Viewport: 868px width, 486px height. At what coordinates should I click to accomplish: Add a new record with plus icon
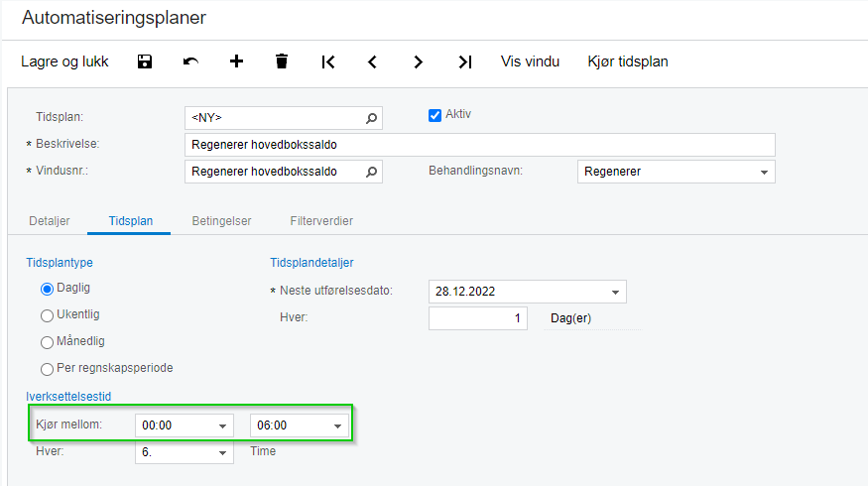[x=236, y=61]
